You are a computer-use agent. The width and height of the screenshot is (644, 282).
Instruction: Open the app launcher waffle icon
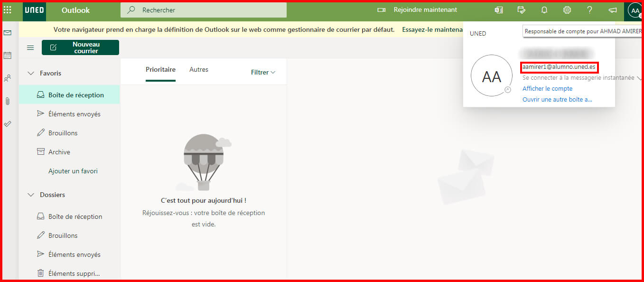pyautogui.click(x=8, y=10)
